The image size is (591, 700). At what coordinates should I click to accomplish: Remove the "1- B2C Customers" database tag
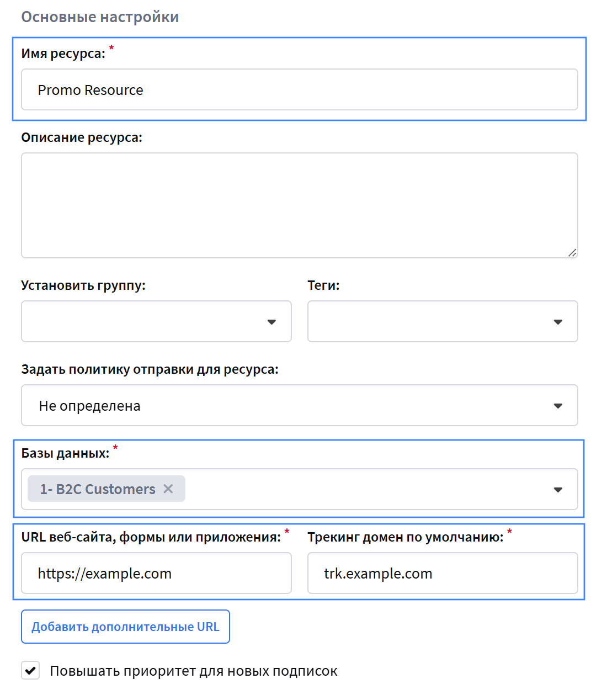click(x=168, y=489)
